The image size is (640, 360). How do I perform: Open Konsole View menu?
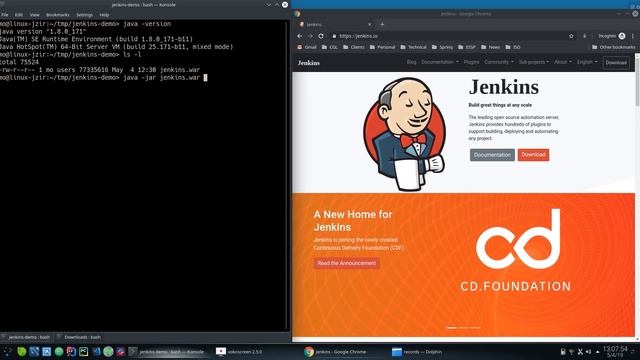[34, 15]
